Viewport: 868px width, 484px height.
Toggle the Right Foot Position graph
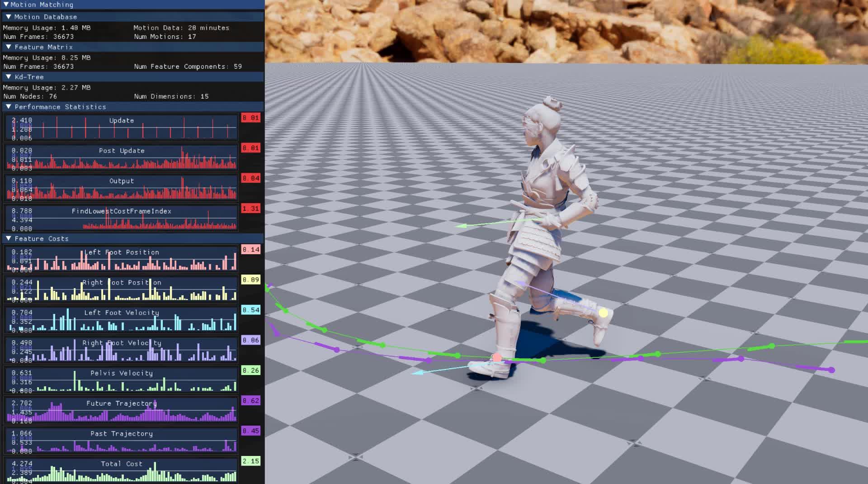pyautogui.click(x=121, y=289)
